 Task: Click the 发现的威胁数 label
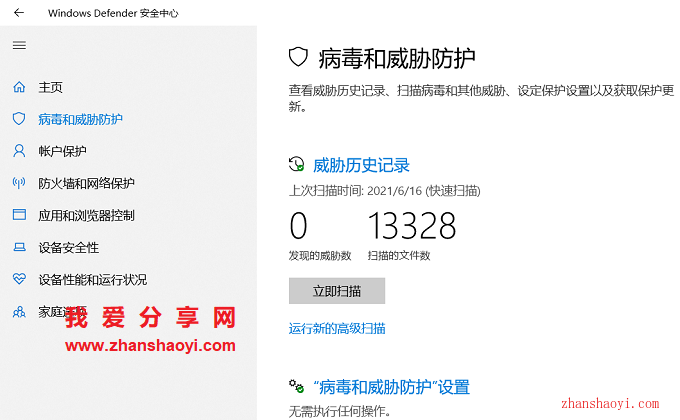[320, 256]
